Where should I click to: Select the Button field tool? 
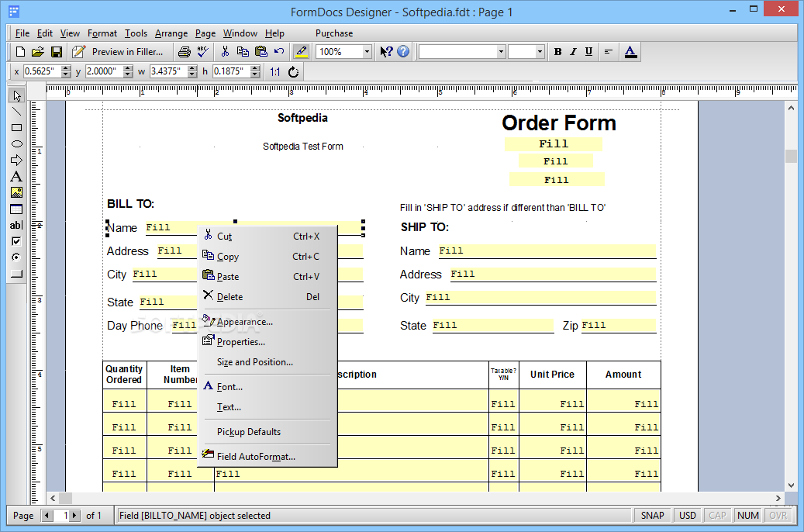[16, 274]
